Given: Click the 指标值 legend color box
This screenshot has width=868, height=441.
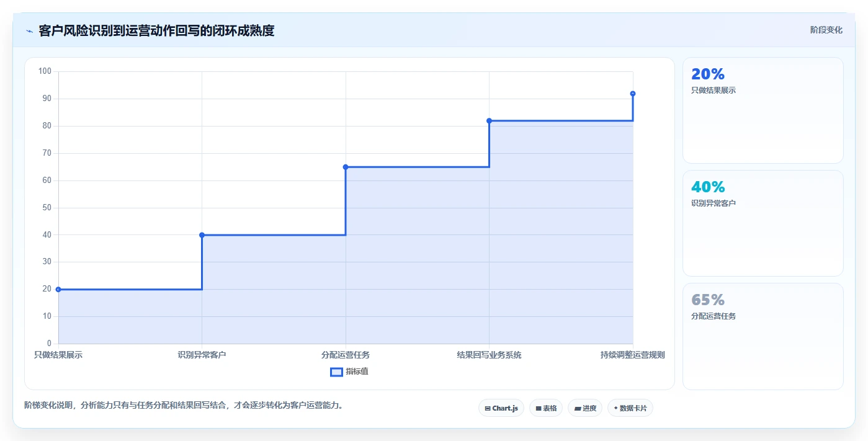Looking at the screenshot, I should pos(336,372).
